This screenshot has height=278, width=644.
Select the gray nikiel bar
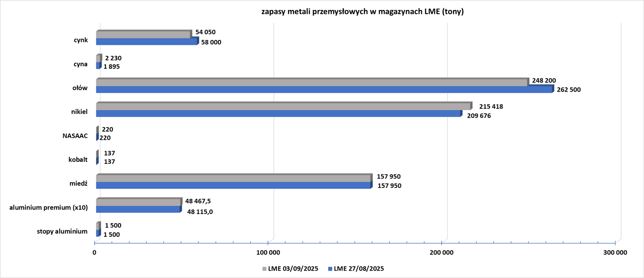283,106
